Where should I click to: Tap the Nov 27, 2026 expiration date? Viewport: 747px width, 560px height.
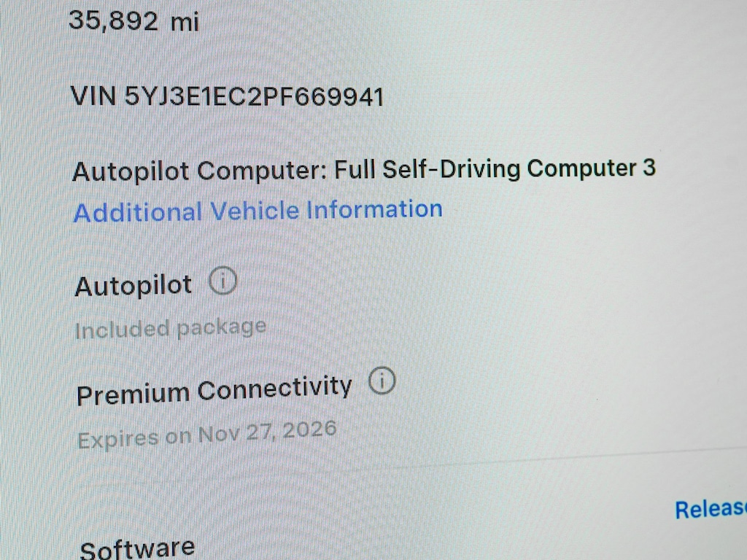267,432
